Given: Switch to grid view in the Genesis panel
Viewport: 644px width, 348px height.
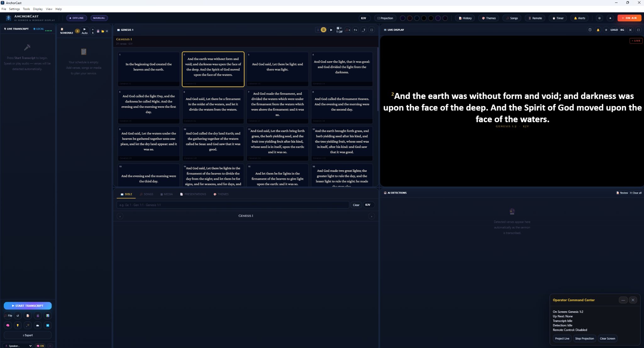Looking at the screenshot, I should tap(323, 30).
